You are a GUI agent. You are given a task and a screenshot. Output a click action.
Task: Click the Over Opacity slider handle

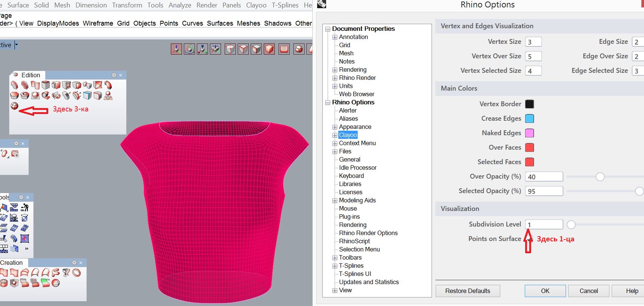(600, 177)
